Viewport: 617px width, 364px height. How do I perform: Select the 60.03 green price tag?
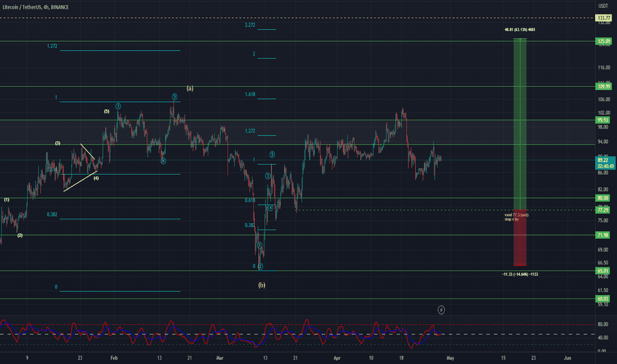(603, 298)
